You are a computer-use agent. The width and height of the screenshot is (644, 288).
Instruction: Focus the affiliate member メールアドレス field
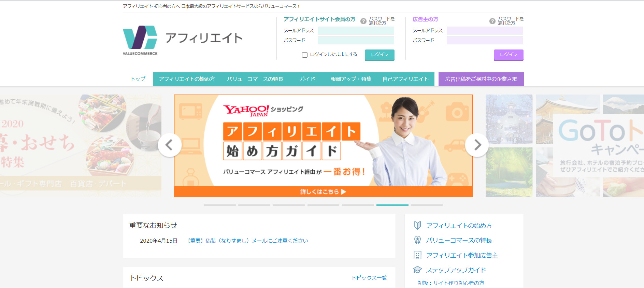[x=356, y=31]
